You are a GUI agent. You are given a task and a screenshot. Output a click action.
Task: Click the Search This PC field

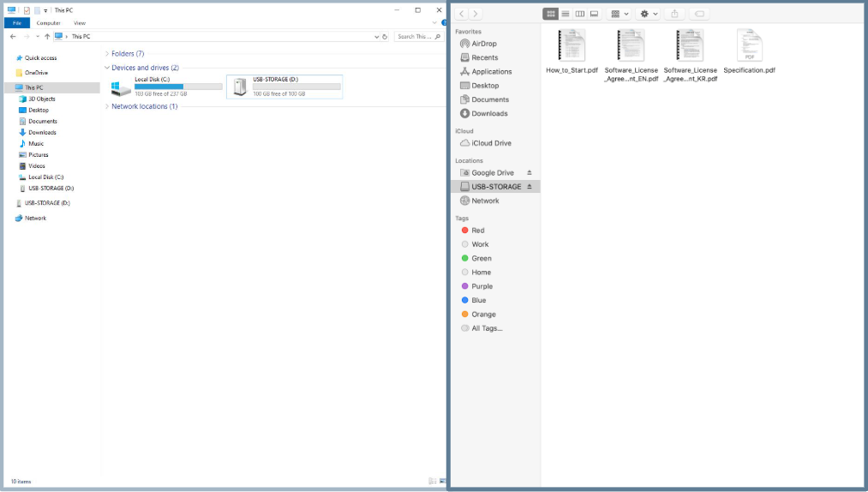tap(413, 37)
